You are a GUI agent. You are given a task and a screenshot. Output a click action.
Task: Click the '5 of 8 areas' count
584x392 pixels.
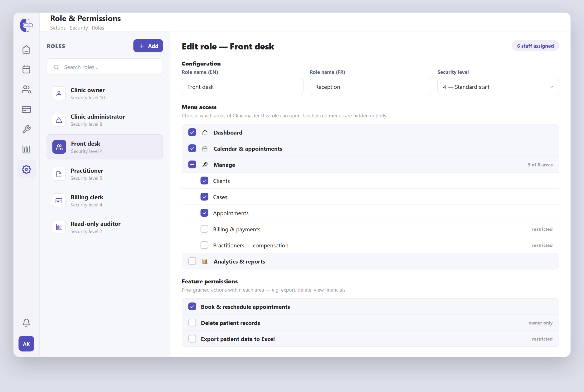[x=540, y=165]
